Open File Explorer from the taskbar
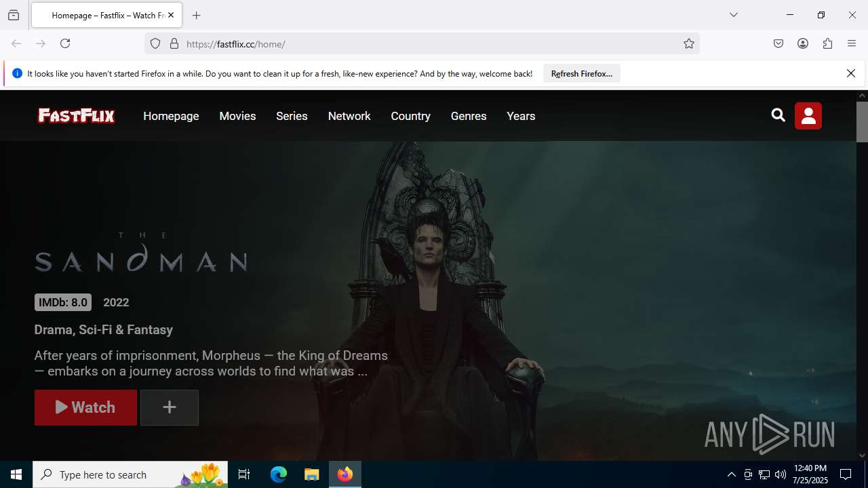 coord(311,474)
